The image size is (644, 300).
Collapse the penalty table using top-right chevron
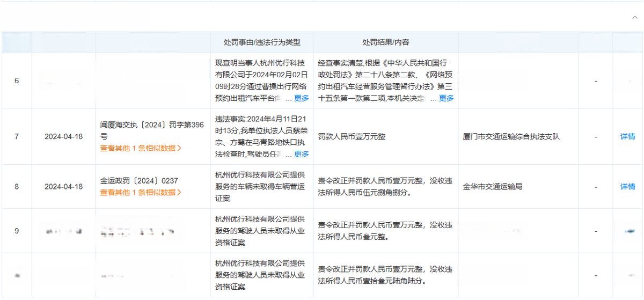tap(635, 17)
